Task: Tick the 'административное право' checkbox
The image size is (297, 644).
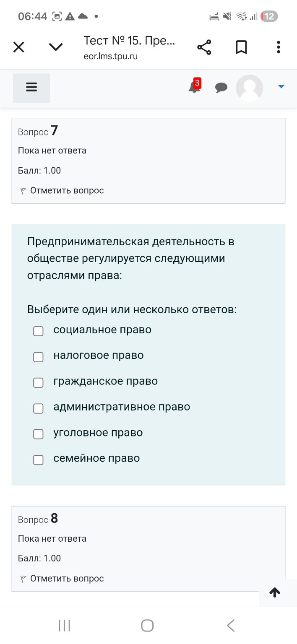Action: pos(38,408)
